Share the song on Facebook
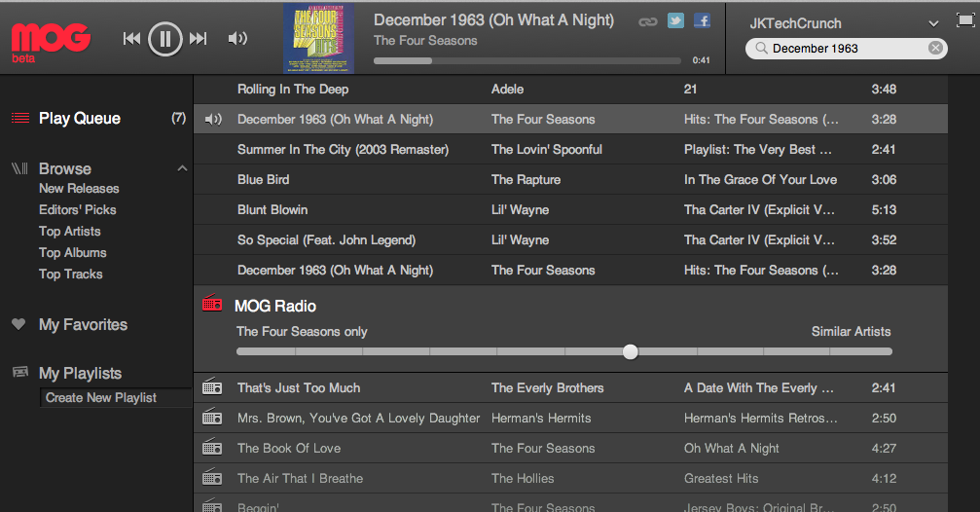 click(702, 20)
